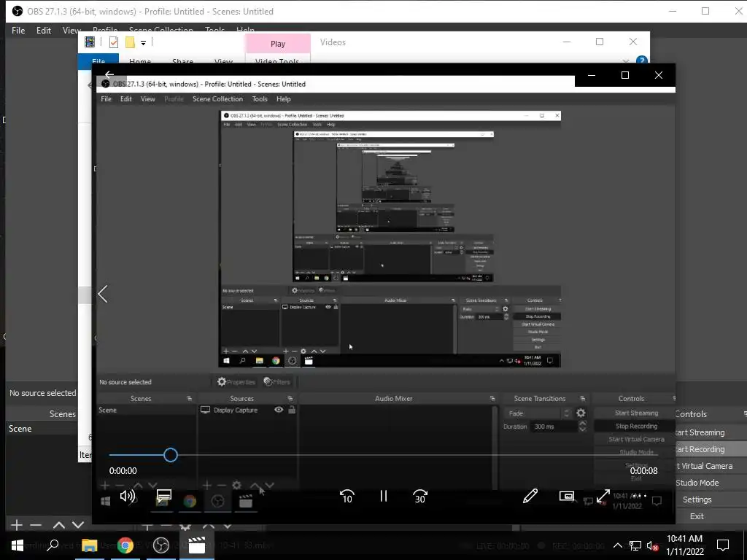Viewport: 747px width, 560px height.
Task: Click the No source selected label in OBS
Action: tap(43, 393)
